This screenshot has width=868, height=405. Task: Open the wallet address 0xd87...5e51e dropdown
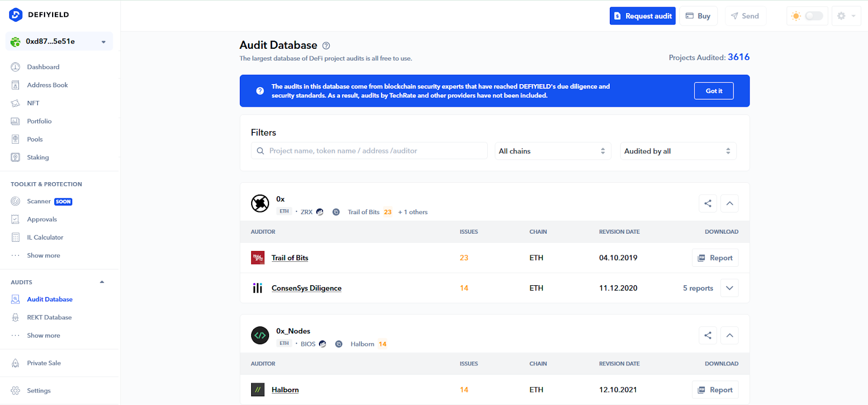click(x=59, y=42)
